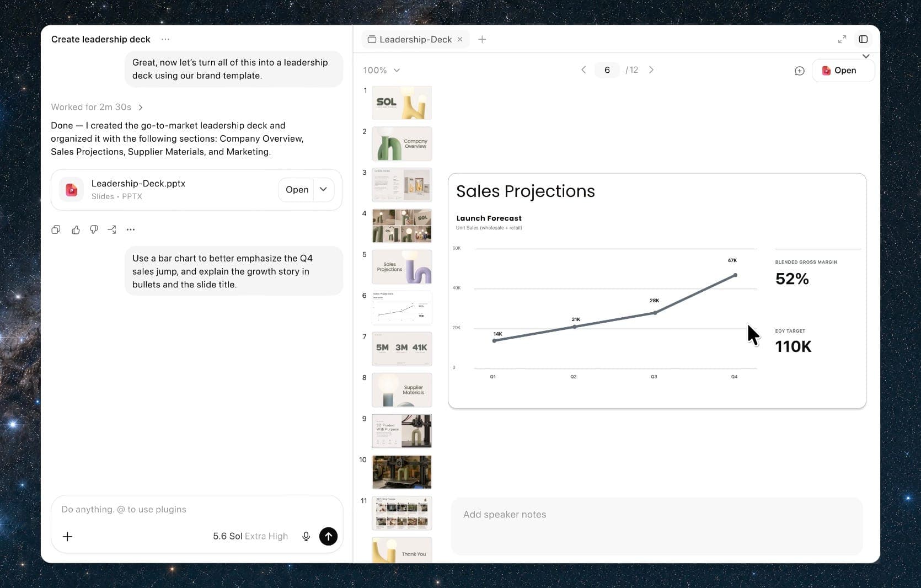The height and width of the screenshot is (588, 921).
Task: Select slide 10 printer photo thumbnail
Action: [x=402, y=472]
